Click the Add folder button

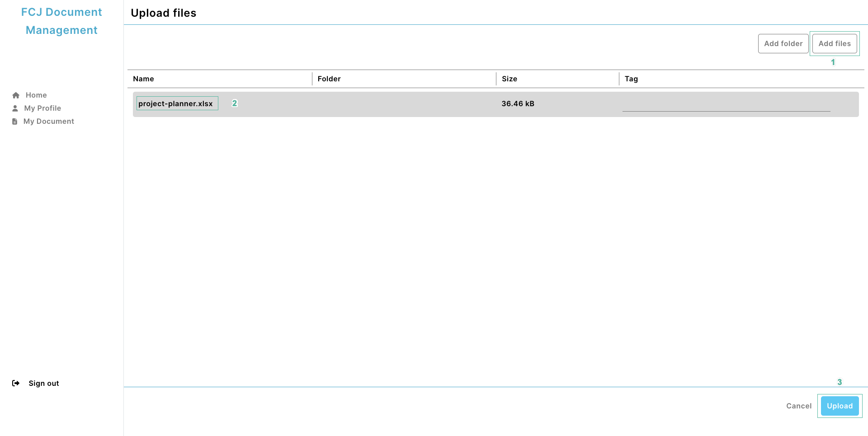(783, 44)
